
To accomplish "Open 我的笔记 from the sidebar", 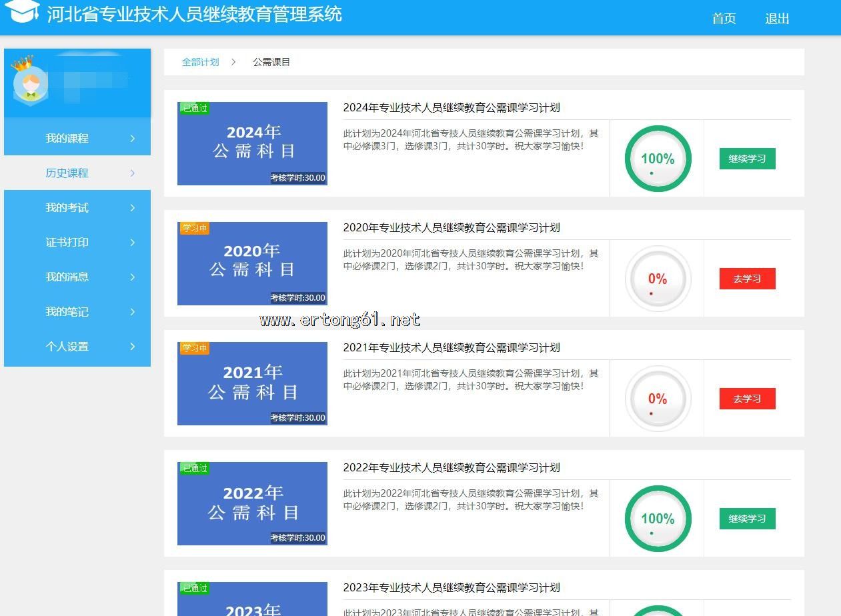I will [67, 312].
